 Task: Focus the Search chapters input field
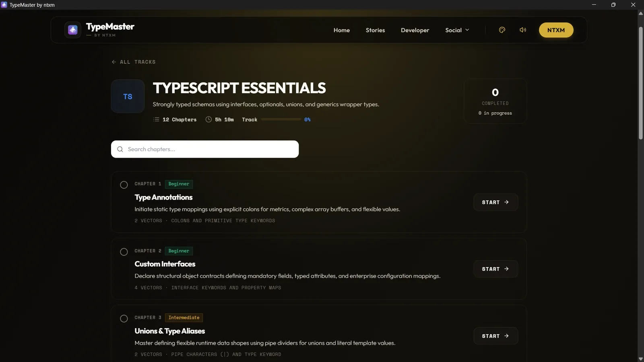pyautogui.click(x=205, y=149)
